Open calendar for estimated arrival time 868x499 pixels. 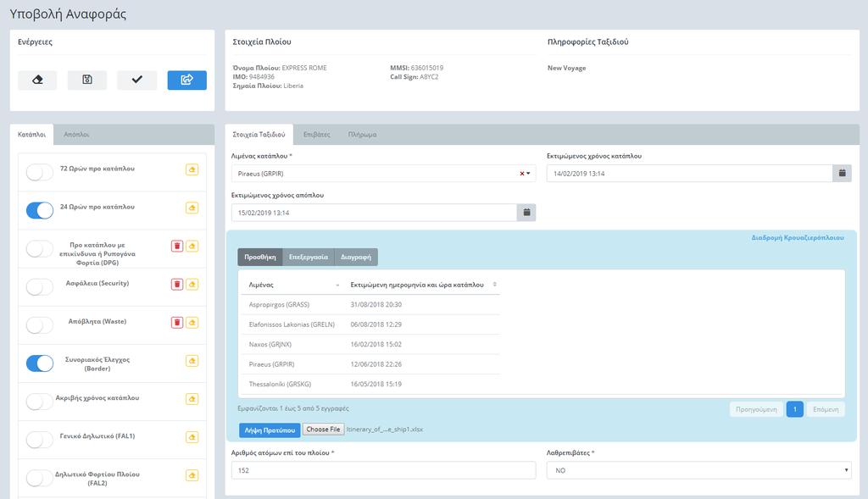point(842,173)
